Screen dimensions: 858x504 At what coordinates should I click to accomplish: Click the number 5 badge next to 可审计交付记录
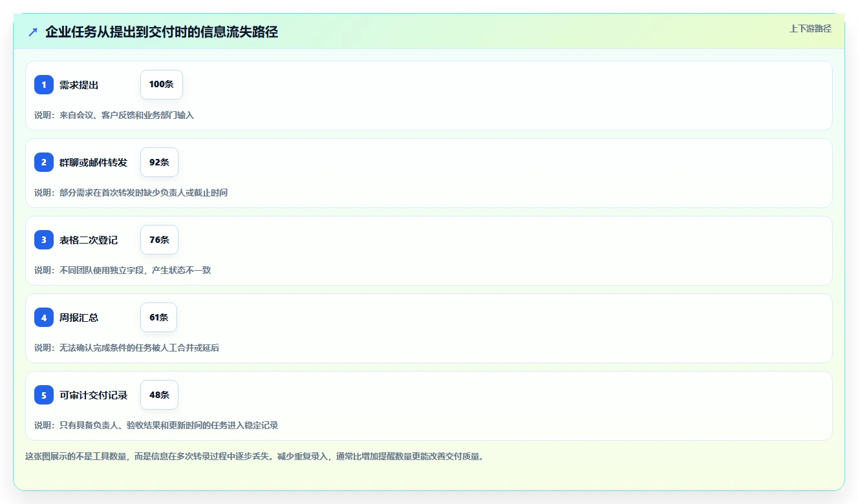click(44, 395)
